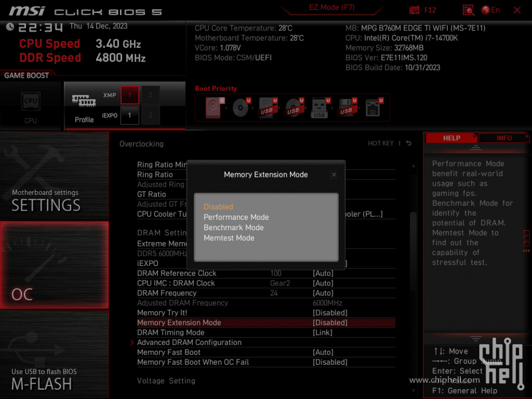Open Memory Fast Boot When OC Fail value

click(x=330, y=362)
